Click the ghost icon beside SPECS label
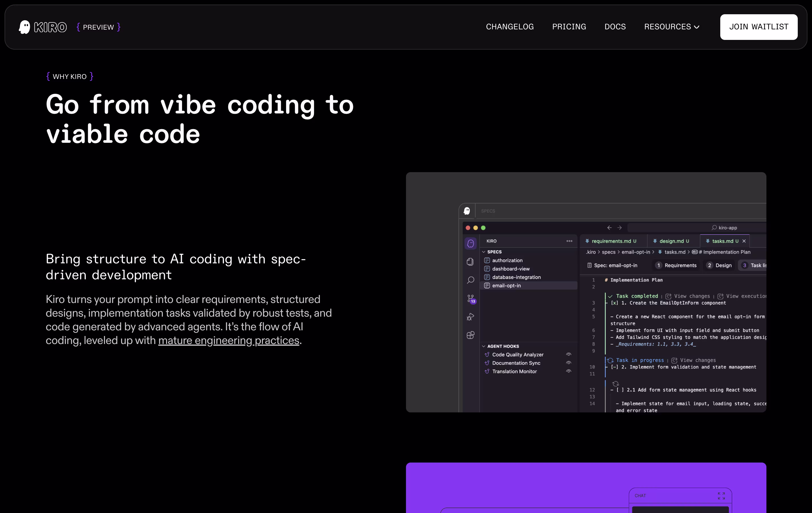The image size is (812, 513). point(467,211)
